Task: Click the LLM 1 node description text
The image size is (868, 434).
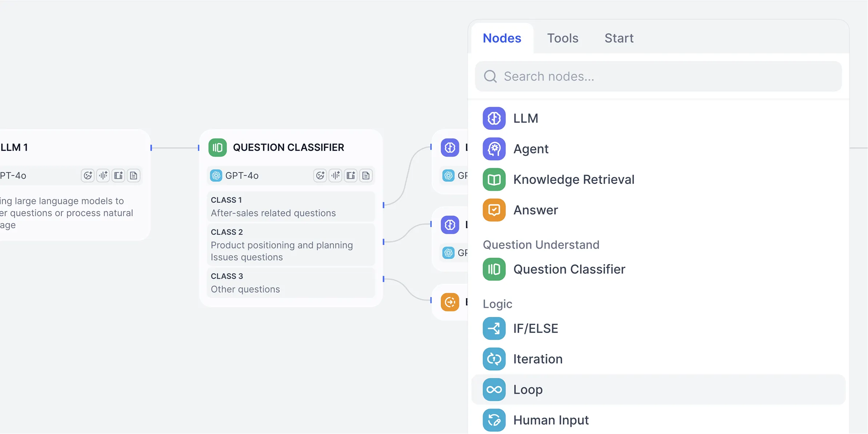Action: click(67, 213)
